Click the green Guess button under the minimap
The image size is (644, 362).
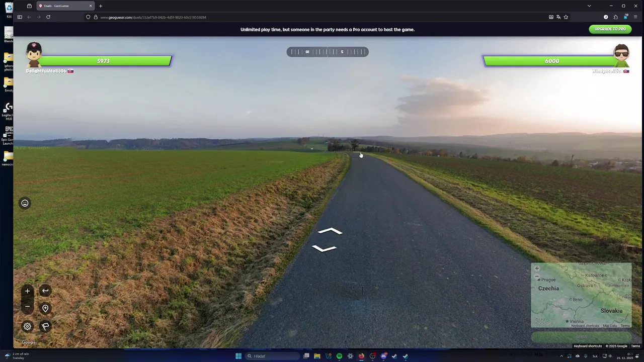point(581,337)
